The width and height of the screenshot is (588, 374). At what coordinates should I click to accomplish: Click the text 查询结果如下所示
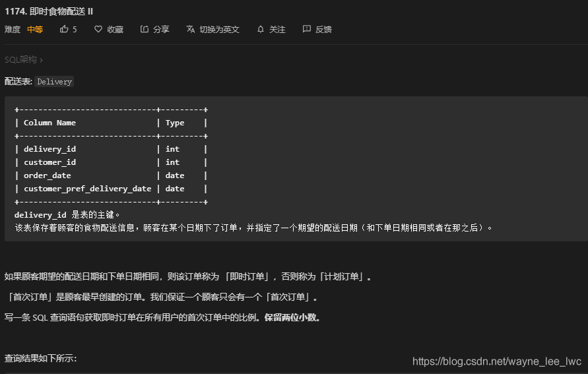[x=40, y=358]
